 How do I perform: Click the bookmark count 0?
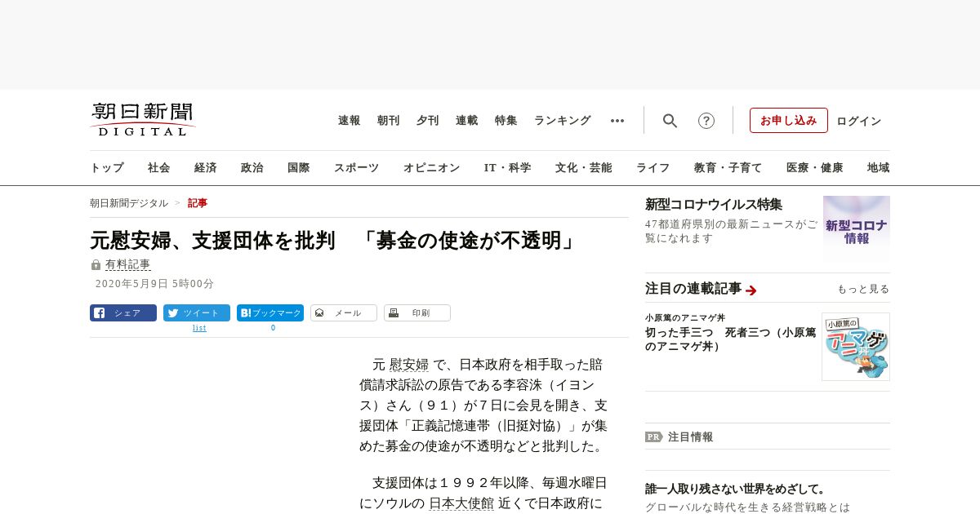pyautogui.click(x=273, y=328)
